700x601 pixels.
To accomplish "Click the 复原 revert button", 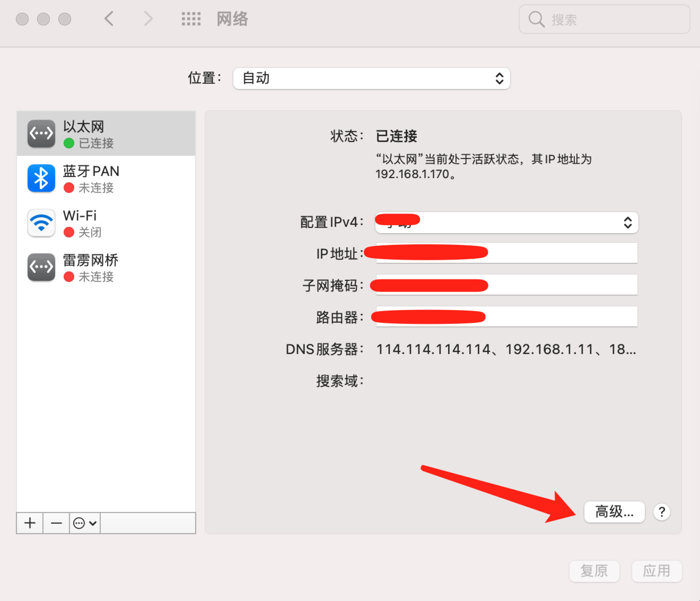I will coord(594,571).
